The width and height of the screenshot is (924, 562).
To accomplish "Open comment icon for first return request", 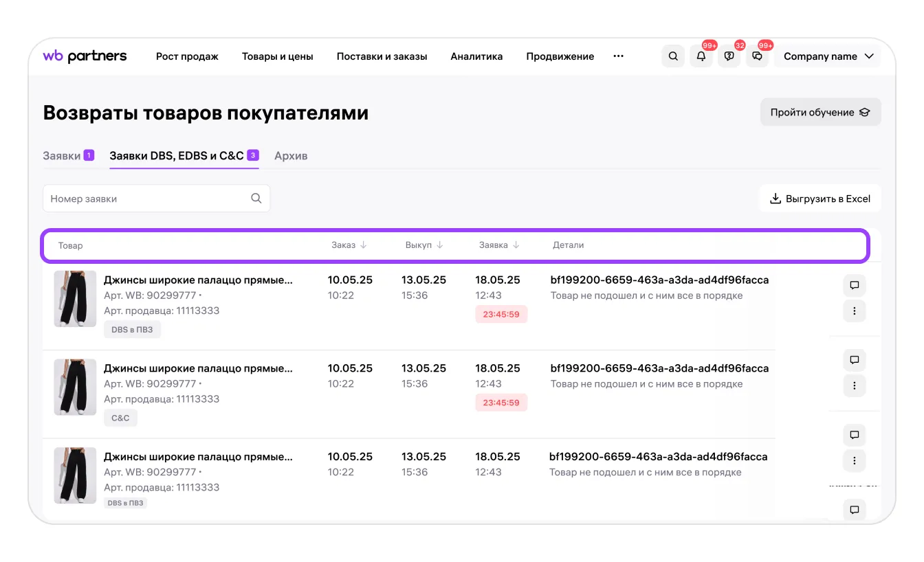I will click(854, 285).
